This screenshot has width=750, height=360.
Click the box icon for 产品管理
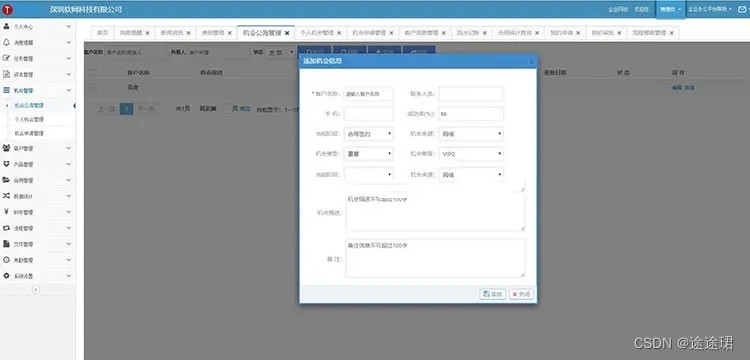(6, 164)
